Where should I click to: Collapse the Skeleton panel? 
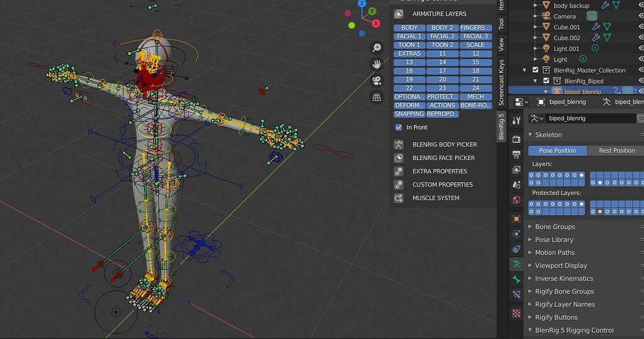[x=530, y=135]
